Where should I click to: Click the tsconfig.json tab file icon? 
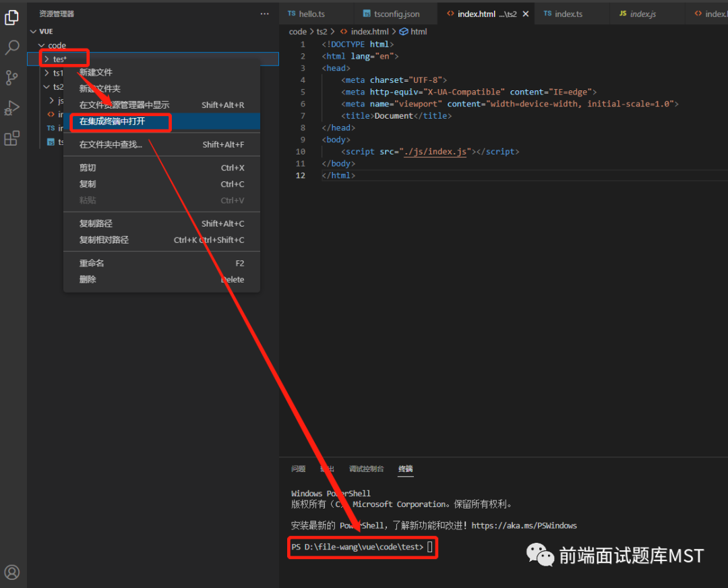coord(367,14)
